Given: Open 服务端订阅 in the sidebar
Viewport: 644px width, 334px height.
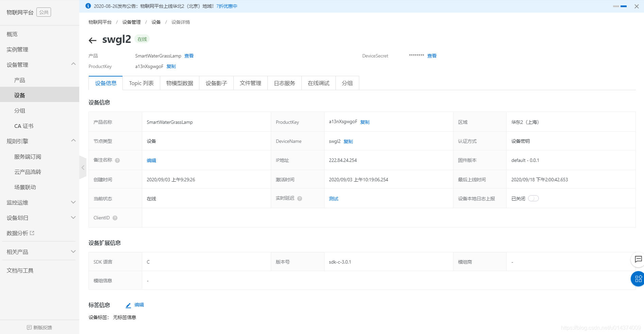Looking at the screenshot, I should coord(39,156).
